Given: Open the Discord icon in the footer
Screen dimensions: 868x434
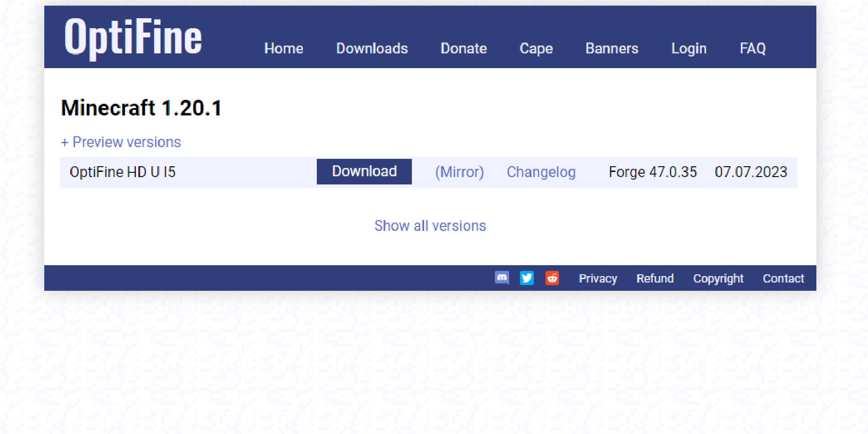Looking at the screenshot, I should coord(502,278).
